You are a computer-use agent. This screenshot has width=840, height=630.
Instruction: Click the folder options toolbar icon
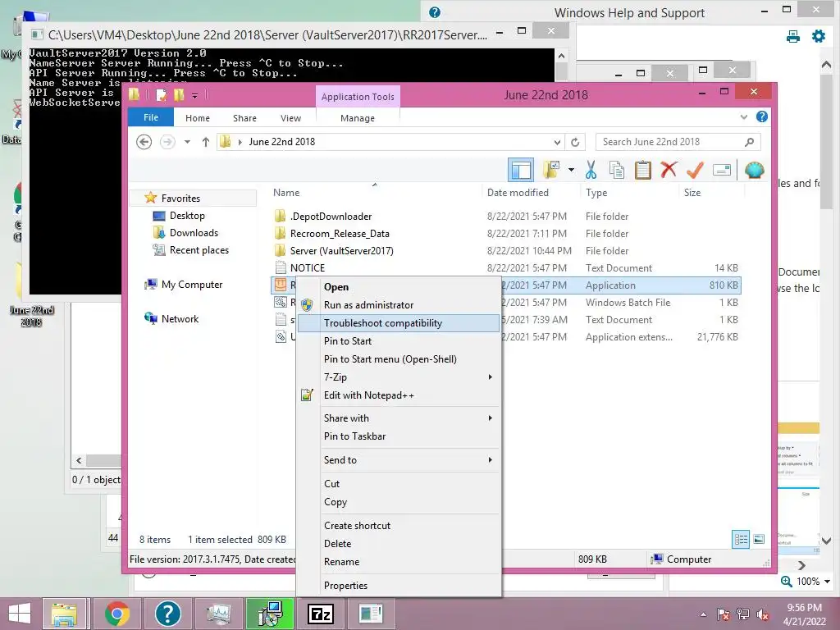pyautogui.click(x=551, y=170)
